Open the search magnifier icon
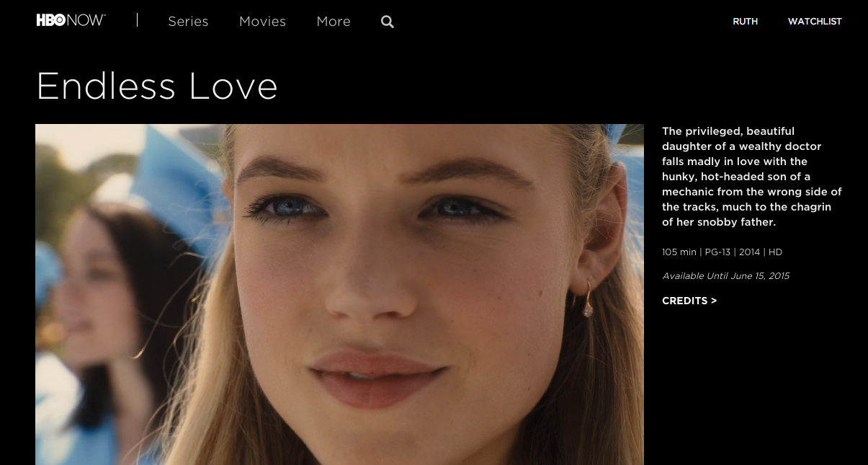Image resolution: width=868 pixels, height=465 pixels. 388,22
